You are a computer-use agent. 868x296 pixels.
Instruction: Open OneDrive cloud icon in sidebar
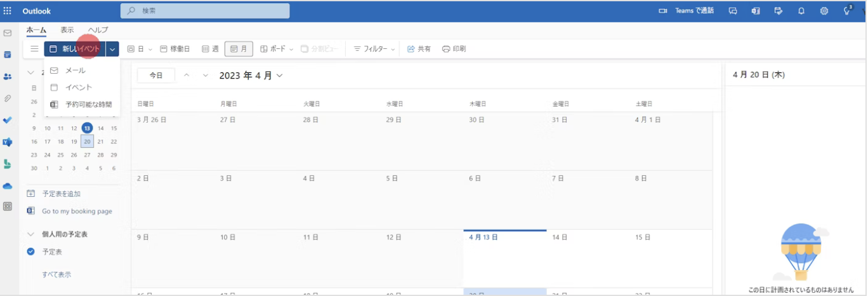point(8,186)
